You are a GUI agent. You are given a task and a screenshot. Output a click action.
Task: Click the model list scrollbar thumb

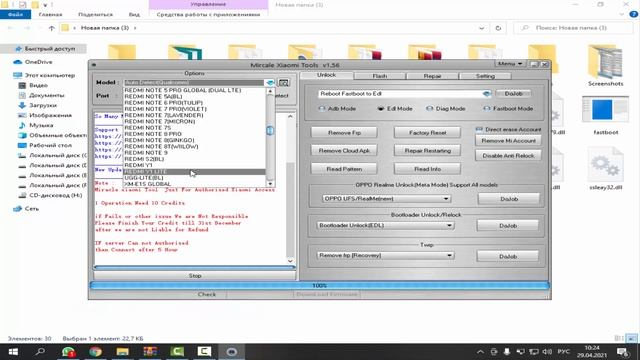(270, 131)
